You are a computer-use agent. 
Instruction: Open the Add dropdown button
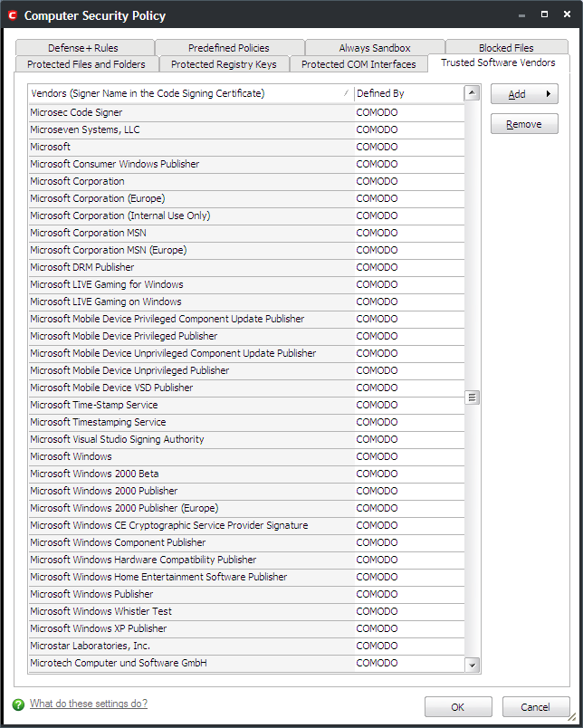(x=524, y=94)
